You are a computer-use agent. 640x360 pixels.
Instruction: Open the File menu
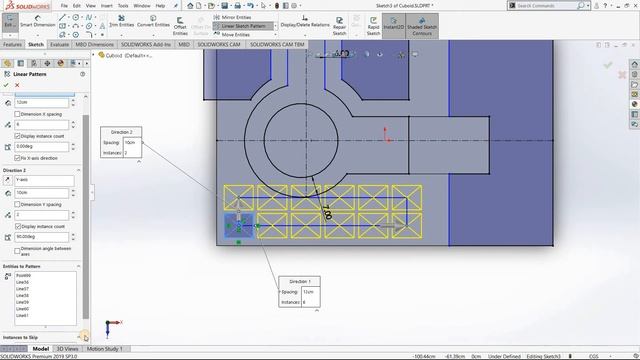click(x=64, y=6)
